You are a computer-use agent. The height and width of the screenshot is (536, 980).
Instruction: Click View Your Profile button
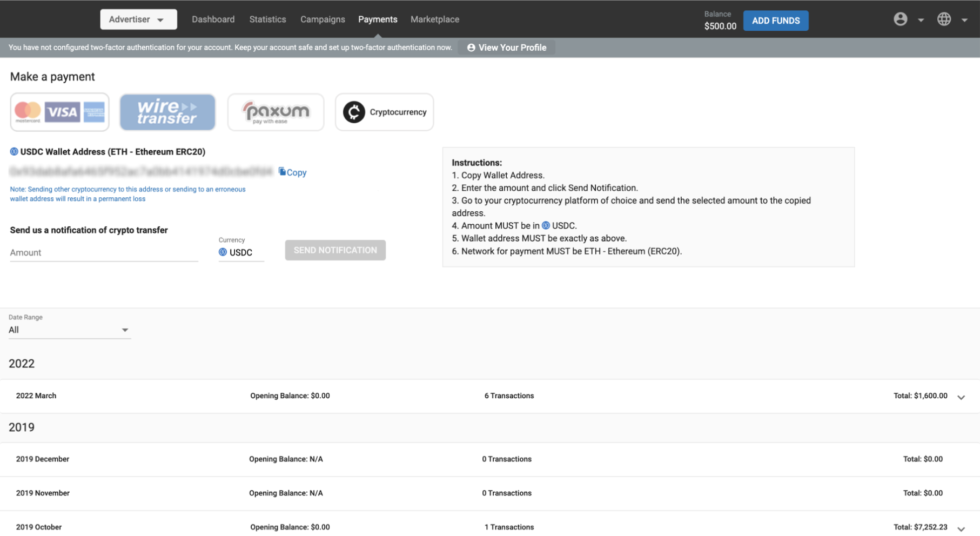(506, 48)
